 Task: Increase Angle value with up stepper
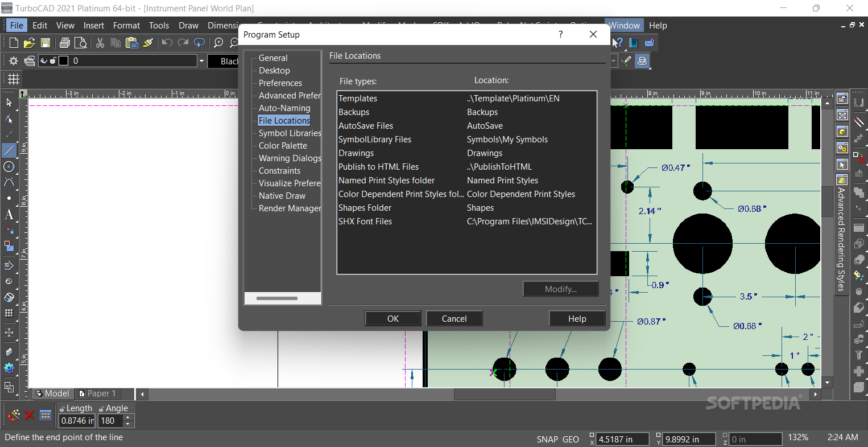pos(128,418)
